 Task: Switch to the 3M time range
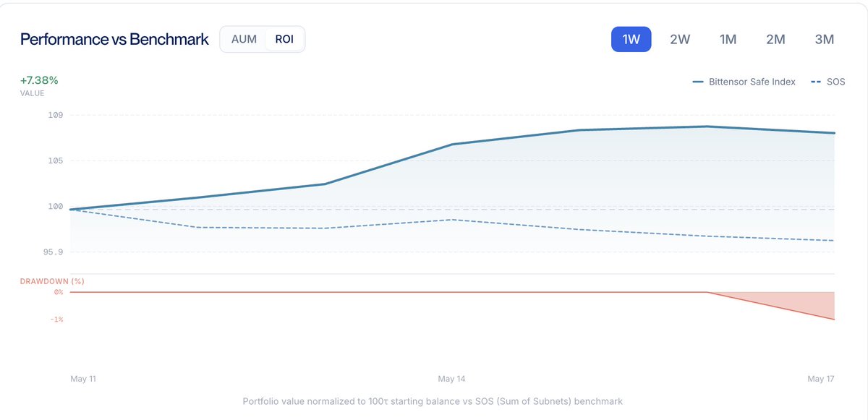tap(825, 39)
